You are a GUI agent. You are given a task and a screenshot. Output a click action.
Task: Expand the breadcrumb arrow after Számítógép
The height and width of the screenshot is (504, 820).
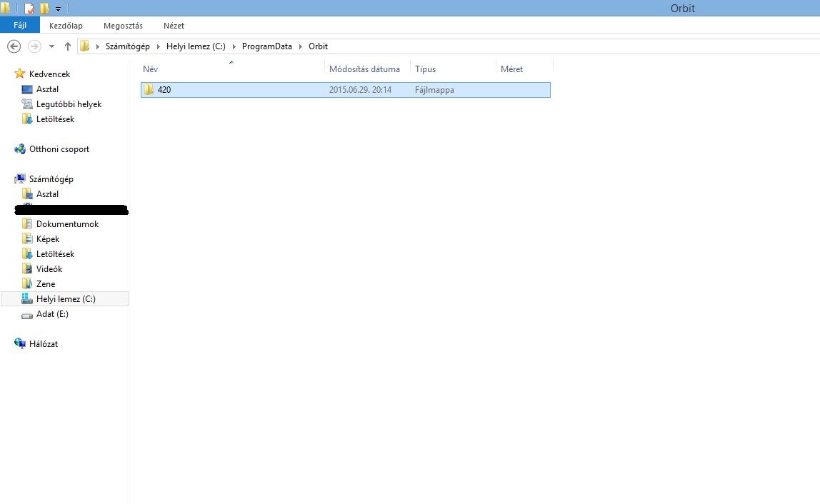(x=159, y=46)
